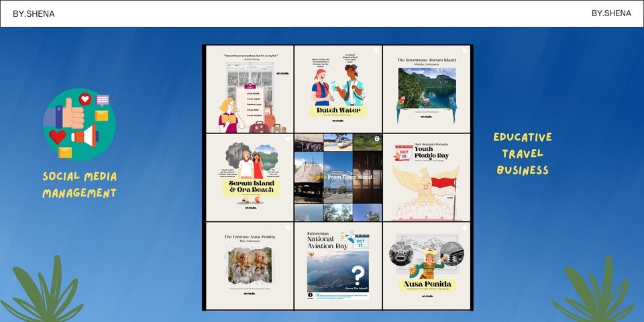Open 'The Famous: Nusa Penida' post thumbnail
Image resolution: width=644 pixels, height=322 pixels.
250,266
